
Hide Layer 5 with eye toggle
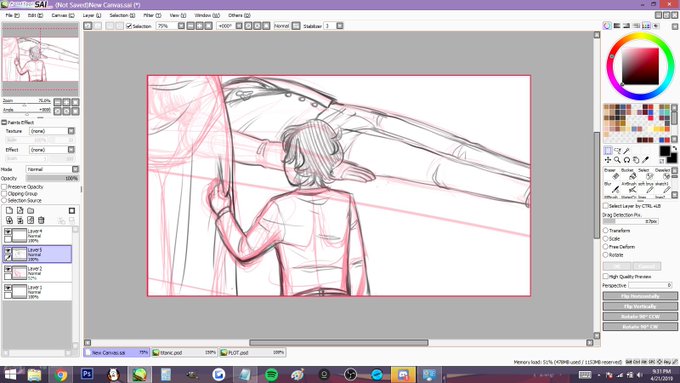[8, 251]
